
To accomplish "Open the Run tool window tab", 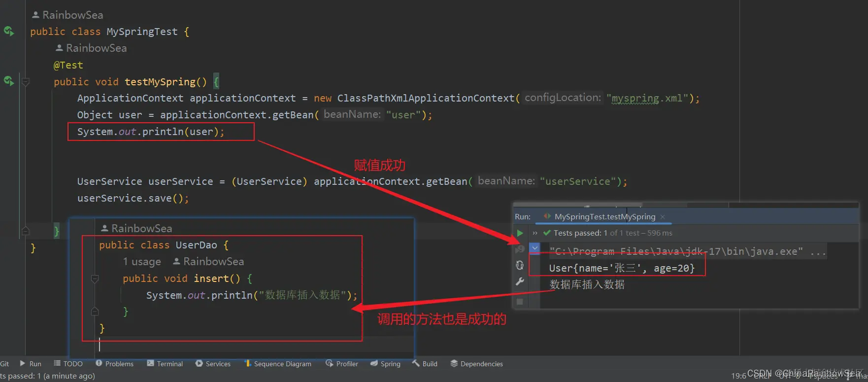I will (31, 364).
